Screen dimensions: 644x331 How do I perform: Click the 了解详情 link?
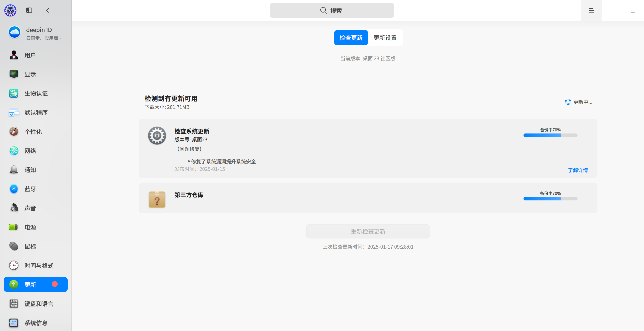pos(578,170)
